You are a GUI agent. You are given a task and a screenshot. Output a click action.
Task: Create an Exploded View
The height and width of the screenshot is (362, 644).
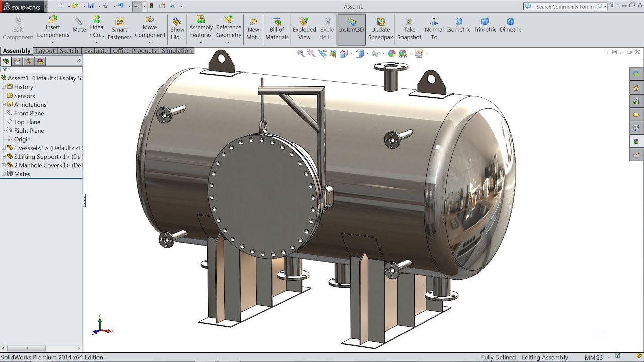[x=304, y=29]
